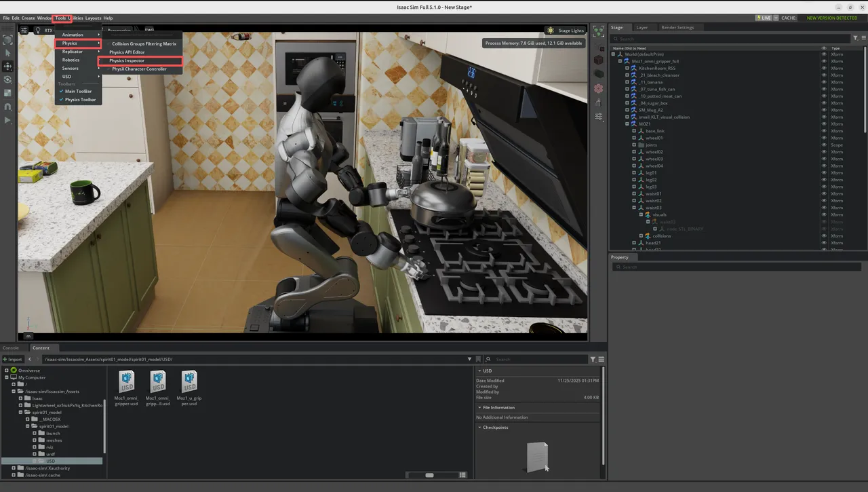The image size is (868, 492).
Task: Click the bookmark icon in Content path bar
Action: pyautogui.click(x=479, y=359)
